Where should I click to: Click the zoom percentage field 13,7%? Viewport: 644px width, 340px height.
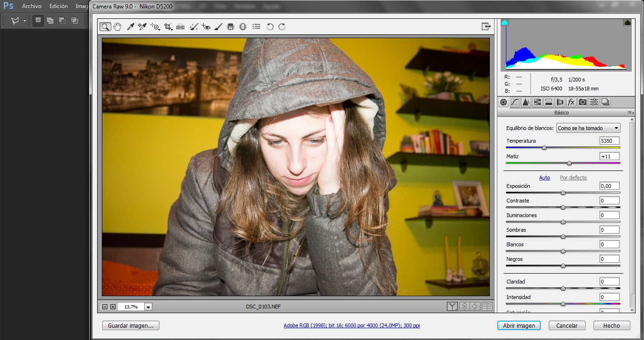pos(131,307)
